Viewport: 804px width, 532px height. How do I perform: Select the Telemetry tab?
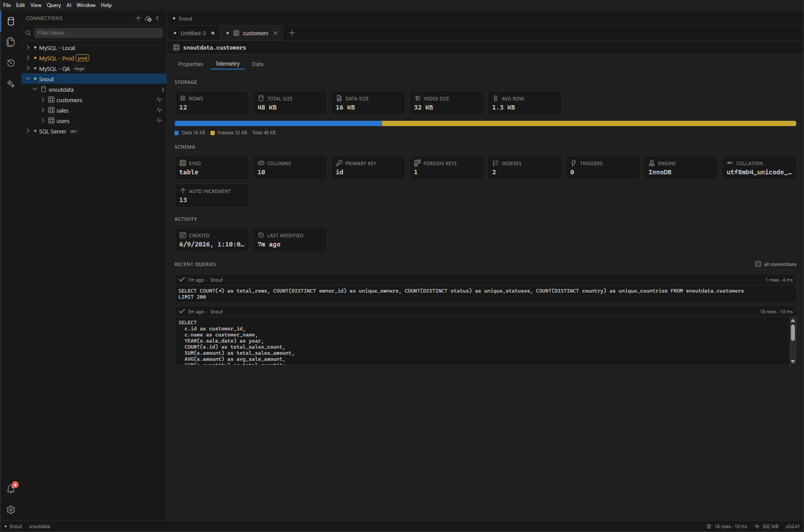pos(227,64)
